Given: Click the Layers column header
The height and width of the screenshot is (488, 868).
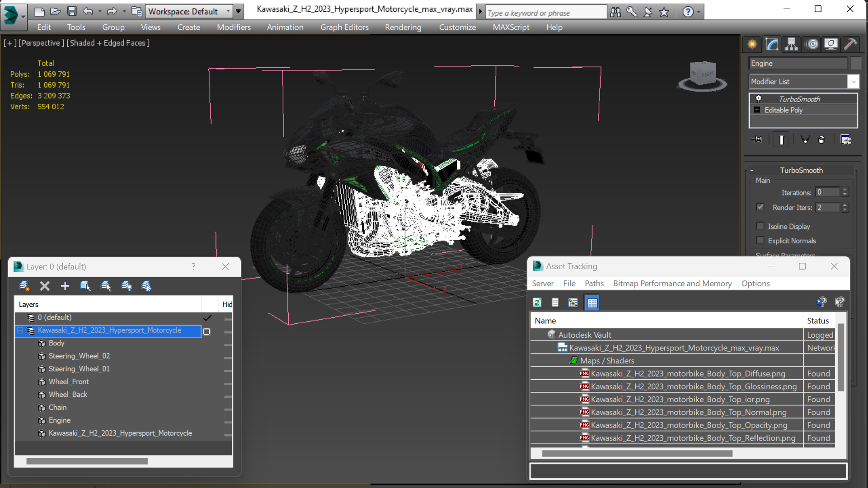Looking at the screenshot, I should click(108, 304).
